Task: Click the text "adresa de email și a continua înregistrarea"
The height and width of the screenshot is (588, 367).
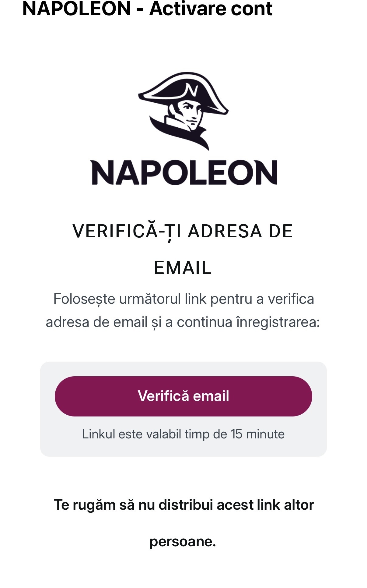Action: [182, 322]
